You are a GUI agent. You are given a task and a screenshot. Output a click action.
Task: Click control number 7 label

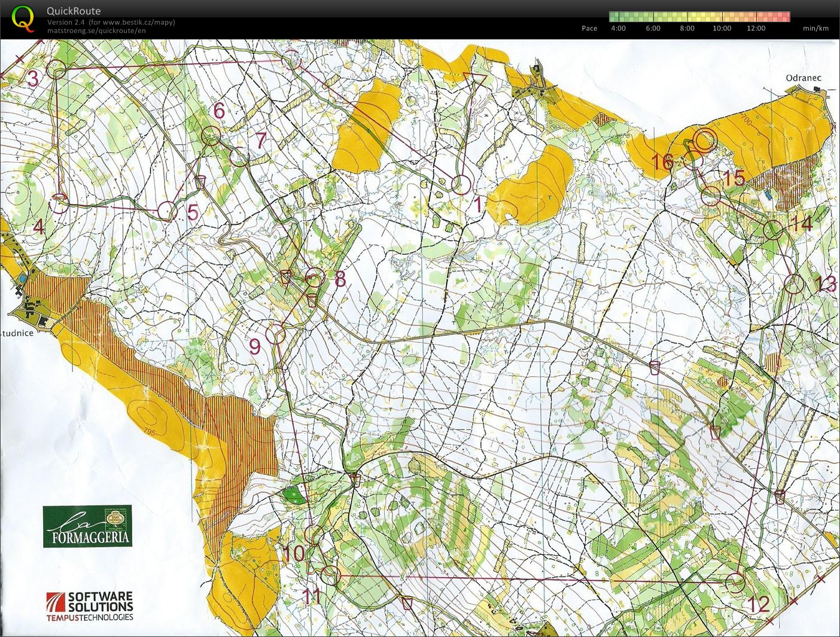tap(260, 141)
